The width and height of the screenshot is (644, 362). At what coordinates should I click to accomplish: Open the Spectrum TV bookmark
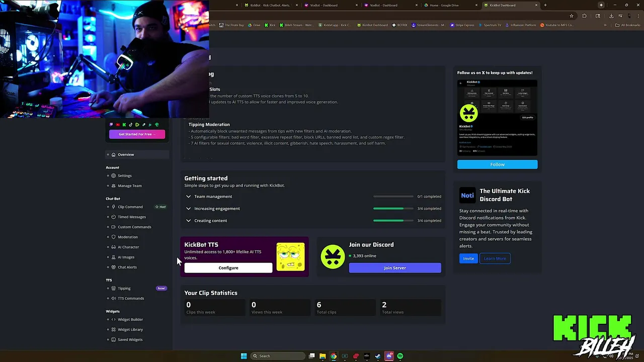click(x=490, y=25)
